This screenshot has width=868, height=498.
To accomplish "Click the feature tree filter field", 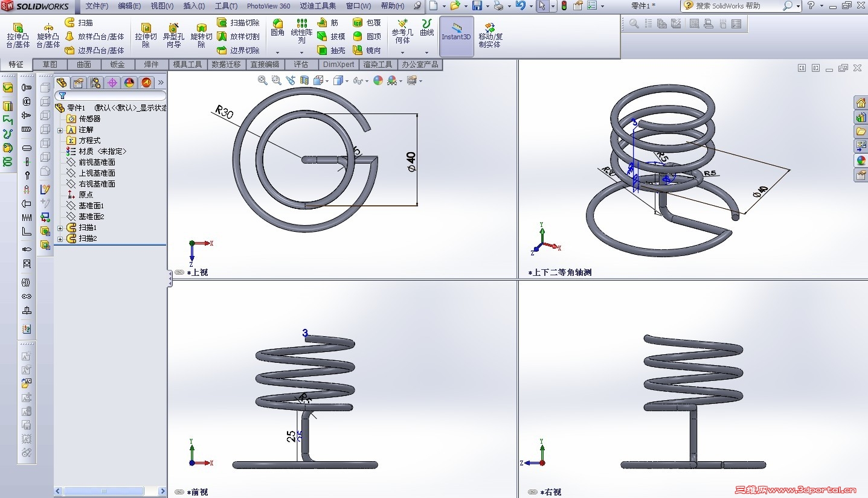I will pos(110,95).
